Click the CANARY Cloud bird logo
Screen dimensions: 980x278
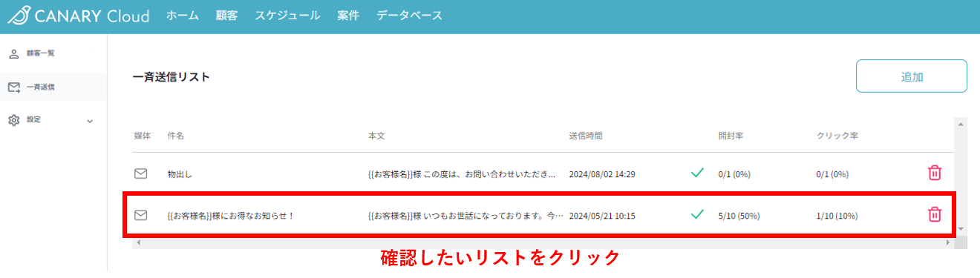18,16
